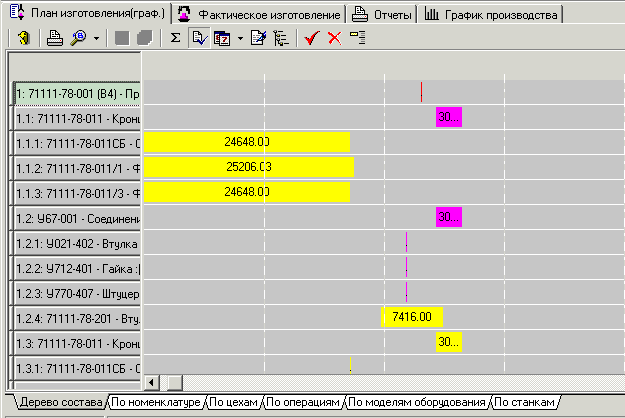Click the magnifier search icon
This screenshot has width=625, height=418.
[76, 38]
